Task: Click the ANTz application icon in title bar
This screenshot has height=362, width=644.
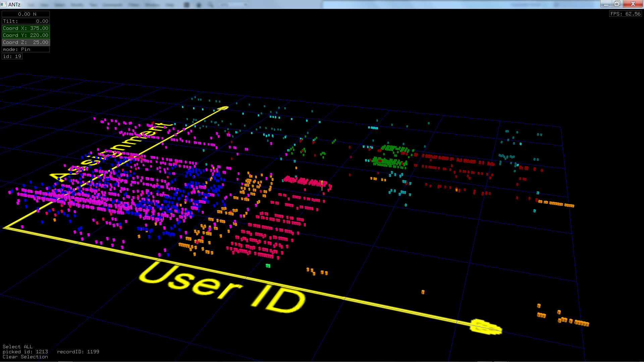Action: pyautogui.click(x=4, y=4)
